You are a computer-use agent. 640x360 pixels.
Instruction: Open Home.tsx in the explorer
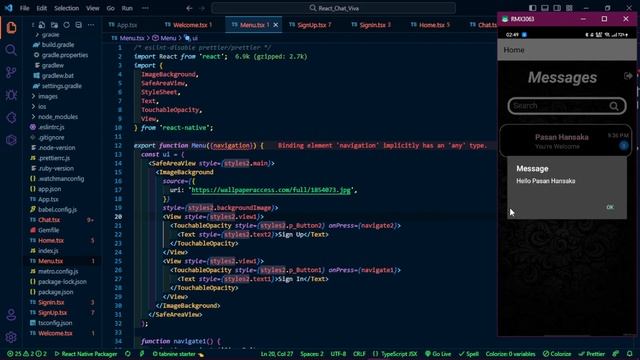pyautogui.click(x=51, y=240)
